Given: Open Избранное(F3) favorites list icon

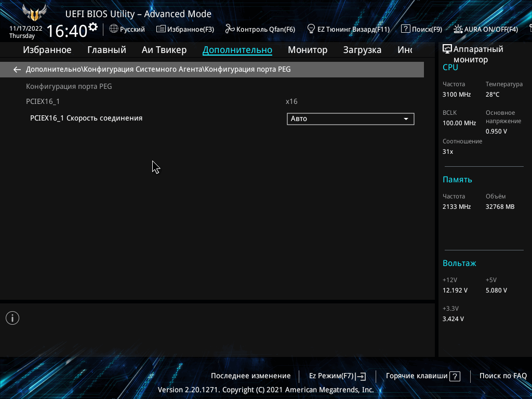Looking at the screenshot, I should pos(161,29).
